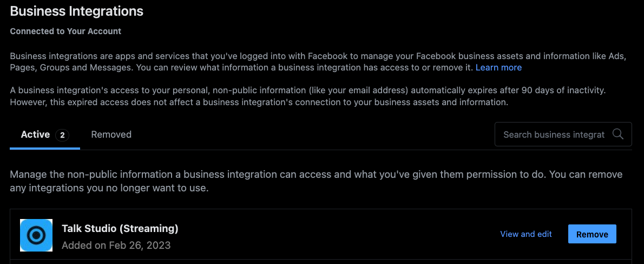Image resolution: width=644 pixels, height=264 pixels.
Task: Click the magnifying glass search icon
Action: point(617,134)
